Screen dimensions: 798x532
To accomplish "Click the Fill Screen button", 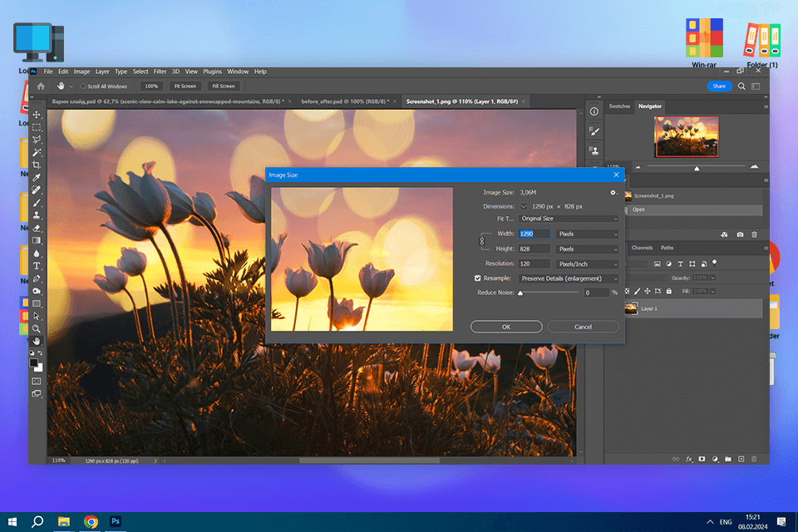I will [x=224, y=86].
